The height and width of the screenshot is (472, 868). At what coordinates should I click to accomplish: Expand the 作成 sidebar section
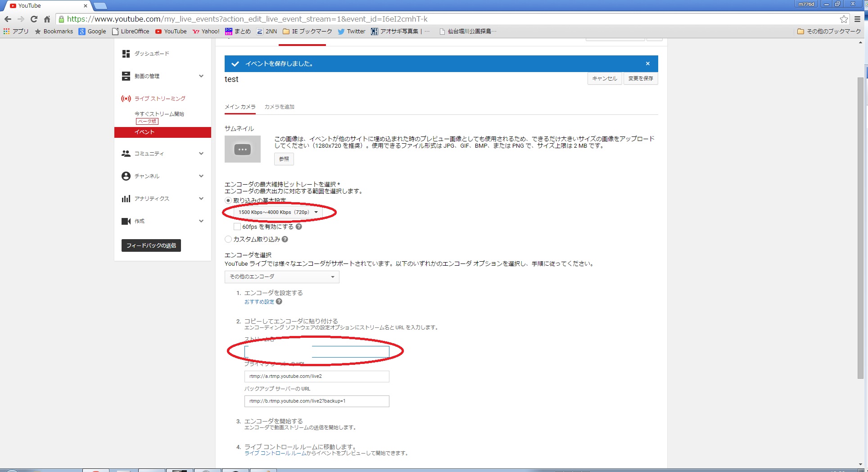[201, 221]
